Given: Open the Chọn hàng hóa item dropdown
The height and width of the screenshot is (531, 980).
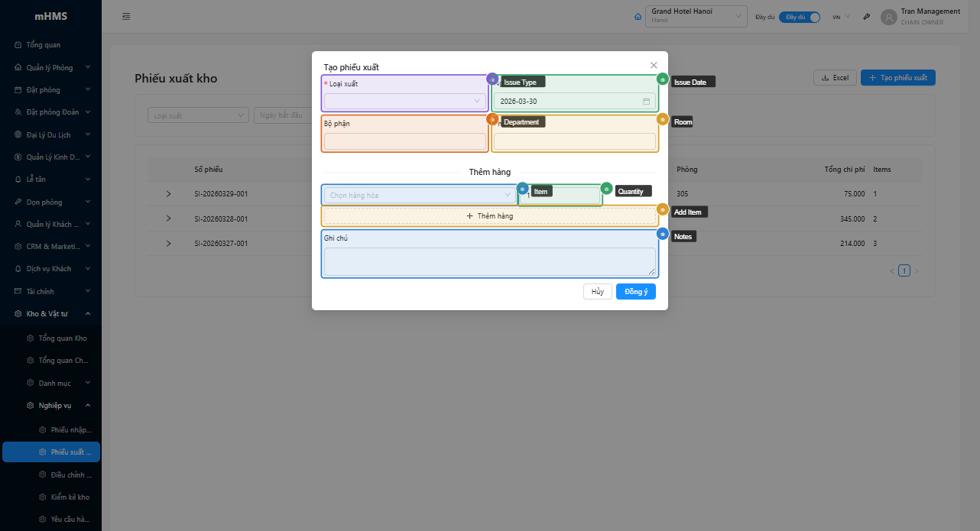Looking at the screenshot, I should point(420,195).
